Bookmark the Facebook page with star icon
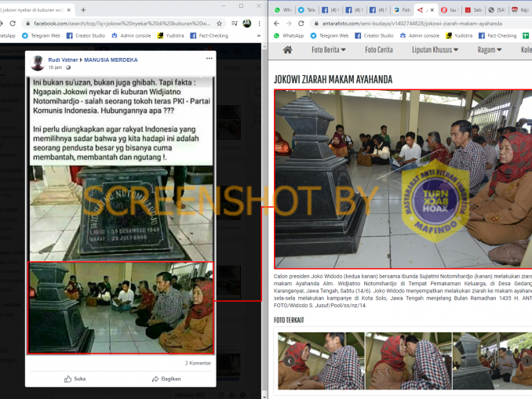This screenshot has height=399, width=532. pos(220,24)
